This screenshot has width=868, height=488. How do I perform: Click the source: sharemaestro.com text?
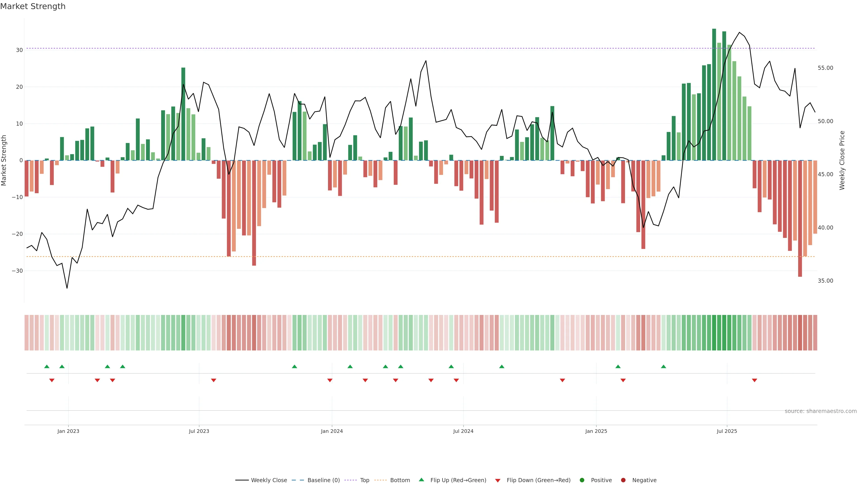coord(821,411)
